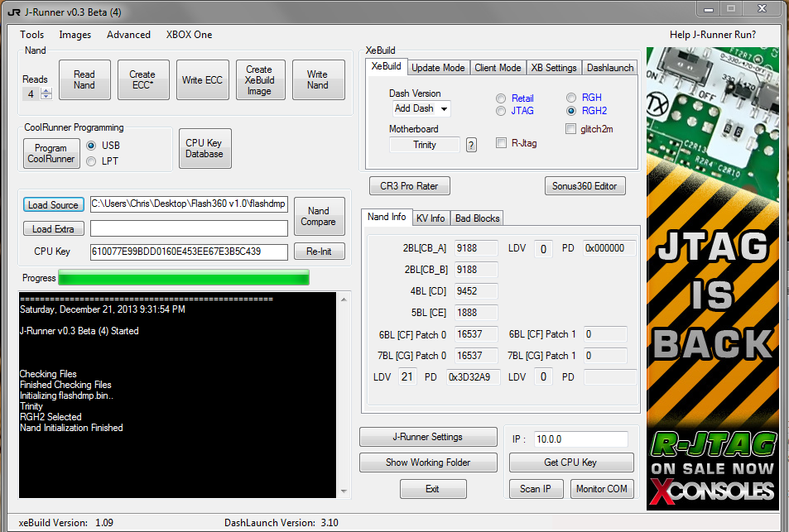Enable the R-Jtag checkbox
The image size is (789, 532).
pos(501,143)
